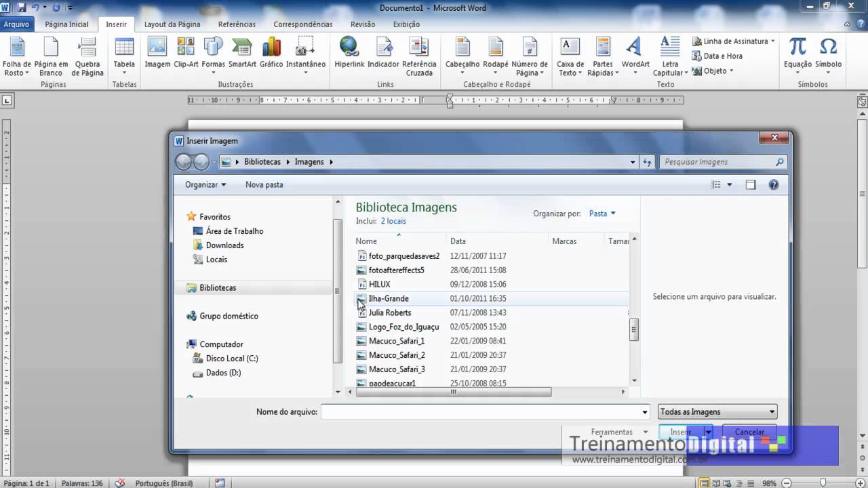Insert a Caixa de Texto
Viewport: 868px width, 488px height.
coord(570,57)
